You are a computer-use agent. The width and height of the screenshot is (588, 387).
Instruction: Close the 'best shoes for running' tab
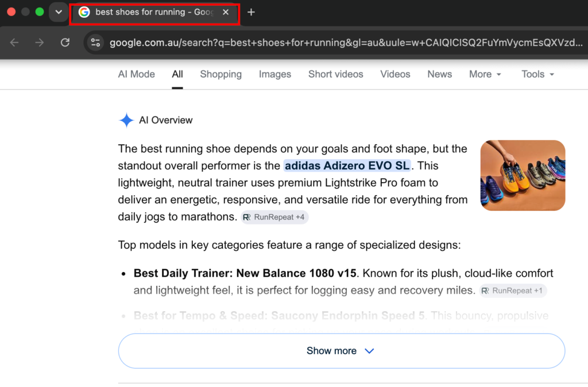coord(225,12)
